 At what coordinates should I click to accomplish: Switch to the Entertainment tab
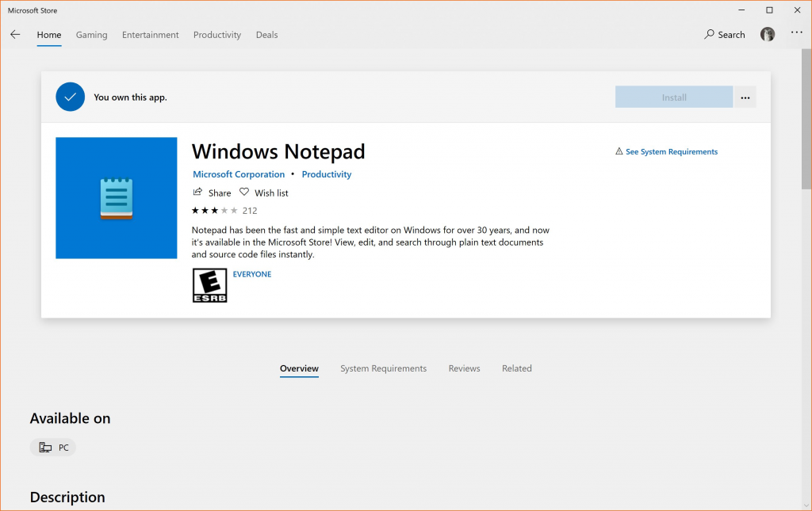click(x=150, y=35)
